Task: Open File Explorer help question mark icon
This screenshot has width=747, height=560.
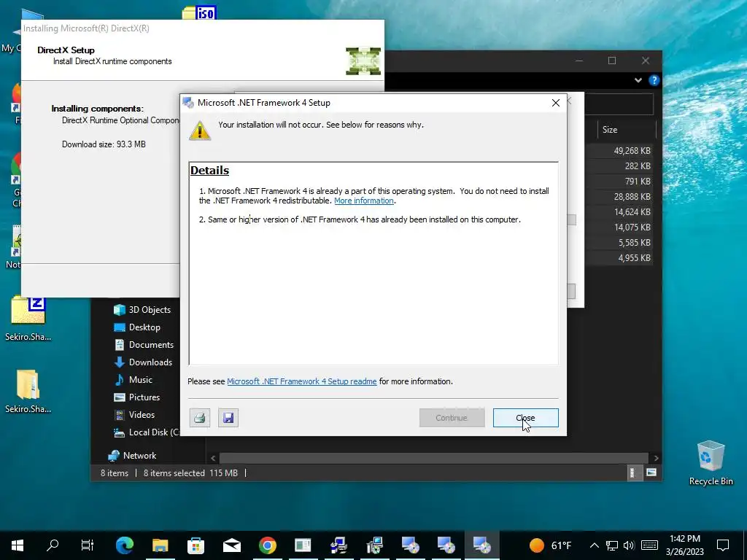Action: [x=654, y=80]
